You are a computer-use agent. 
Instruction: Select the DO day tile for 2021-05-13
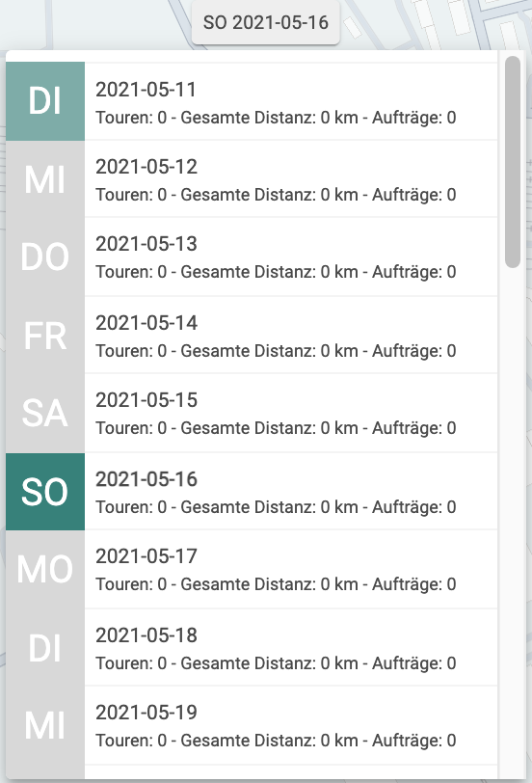pos(45,257)
